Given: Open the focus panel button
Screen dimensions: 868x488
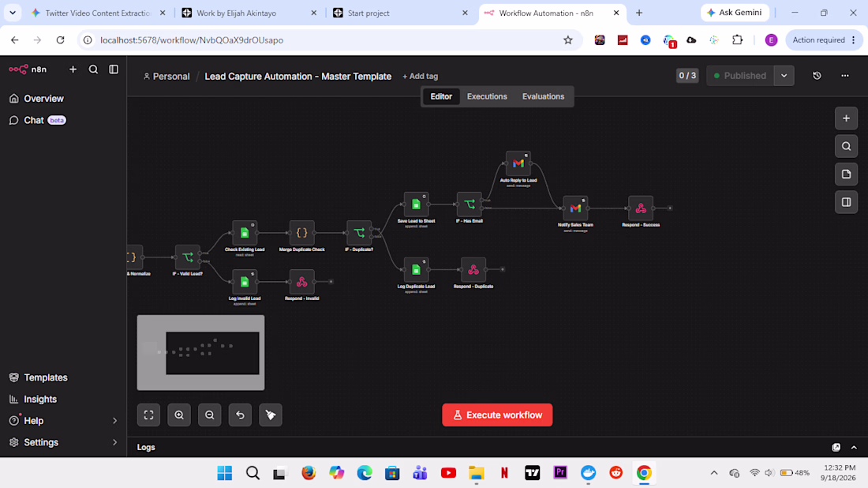Looking at the screenshot, I should click(x=846, y=202).
